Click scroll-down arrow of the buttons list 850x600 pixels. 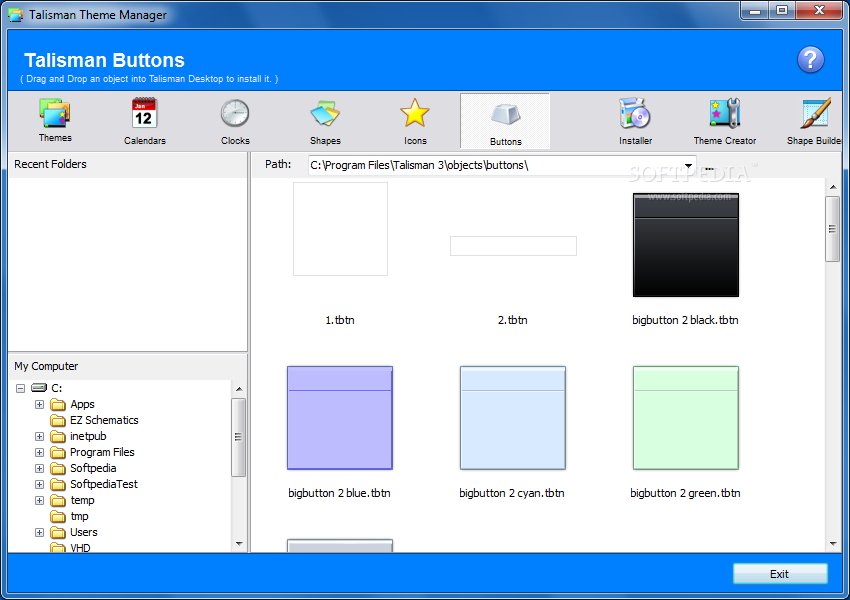pos(833,544)
